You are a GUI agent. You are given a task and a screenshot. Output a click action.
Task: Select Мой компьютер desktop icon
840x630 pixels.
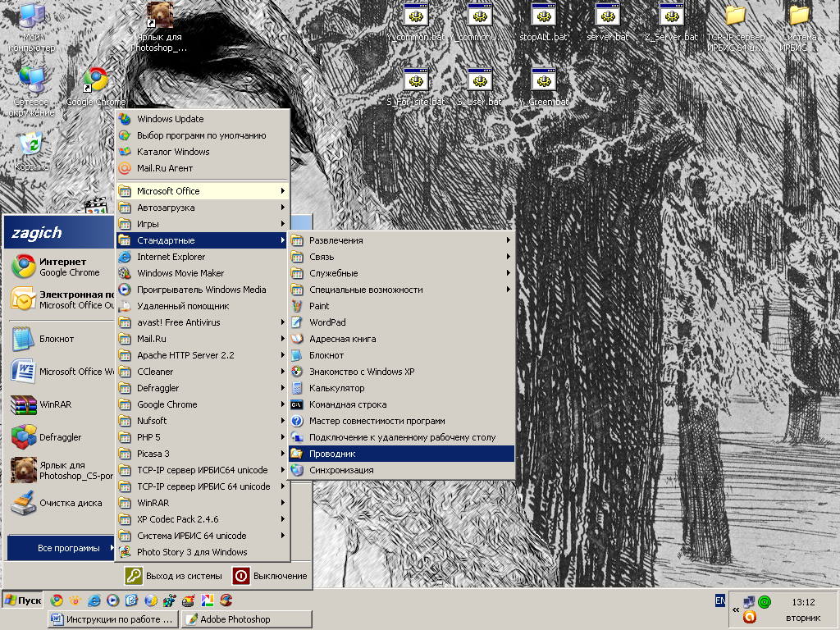(x=31, y=27)
